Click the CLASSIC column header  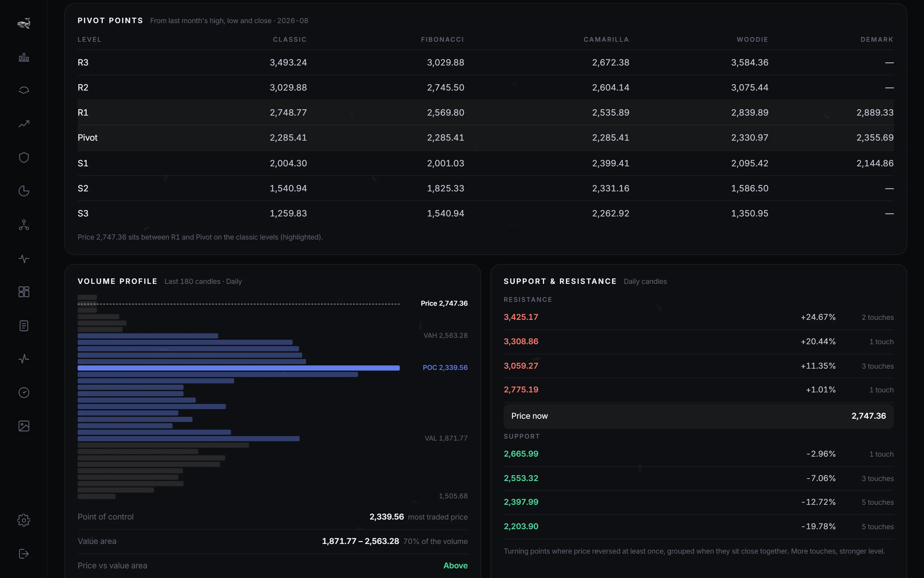pyautogui.click(x=289, y=39)
